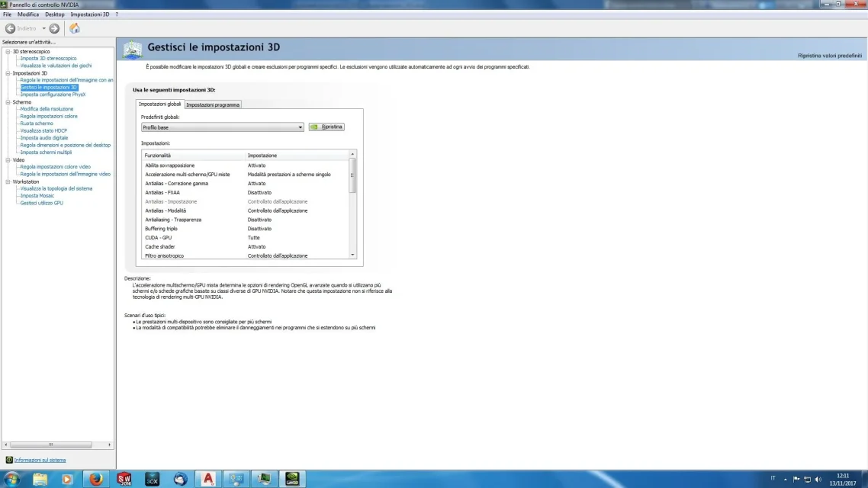Collapse the Impostazioni 3D tree node
868x488 pixels.
(8, 73)
